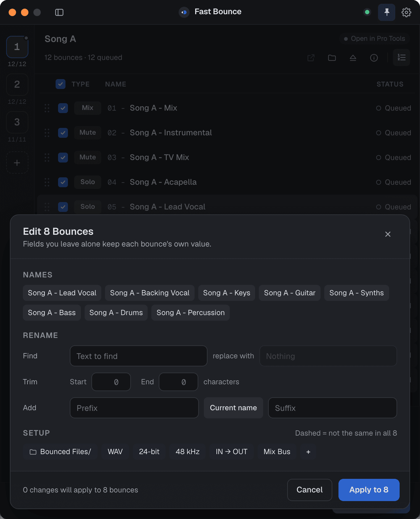The height and width of the screenshot is (519, 420).
Task: Click drag handle of Acapella row
Action: [x=47, y=182]
